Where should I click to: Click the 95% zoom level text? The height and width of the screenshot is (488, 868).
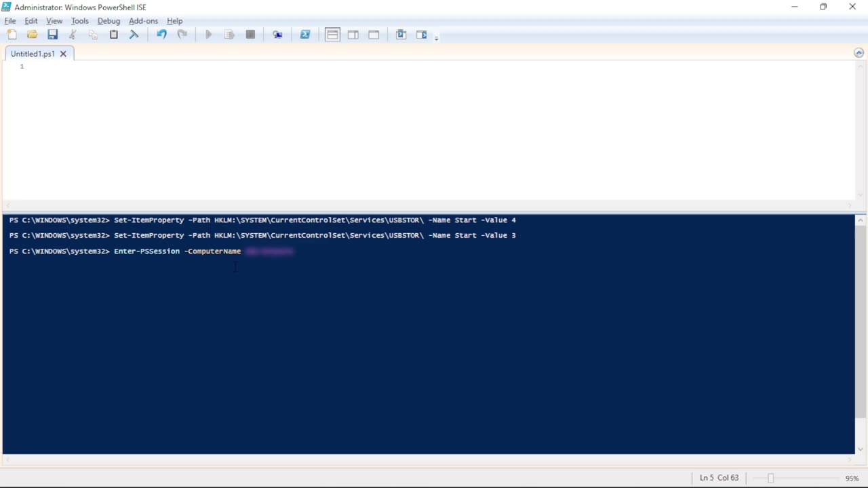(x=852, y=479)
